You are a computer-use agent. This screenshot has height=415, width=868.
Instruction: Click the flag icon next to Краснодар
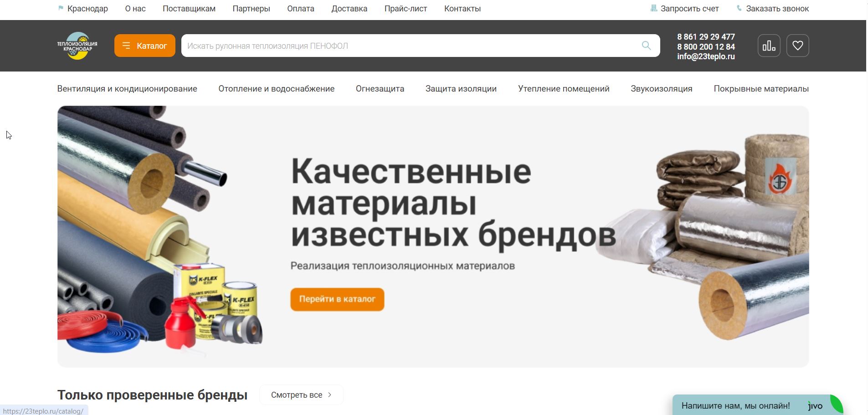pyautogui.click(x=61, y=8)
